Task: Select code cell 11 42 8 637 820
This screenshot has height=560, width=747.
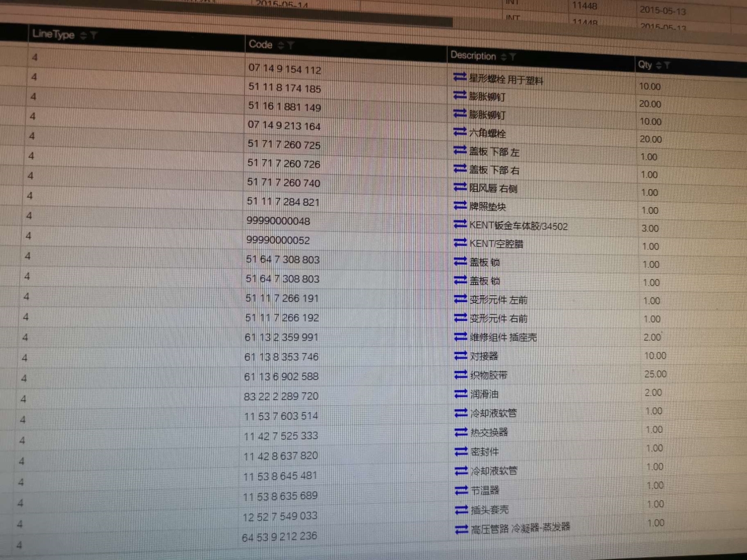Action: tap(281, 456)
